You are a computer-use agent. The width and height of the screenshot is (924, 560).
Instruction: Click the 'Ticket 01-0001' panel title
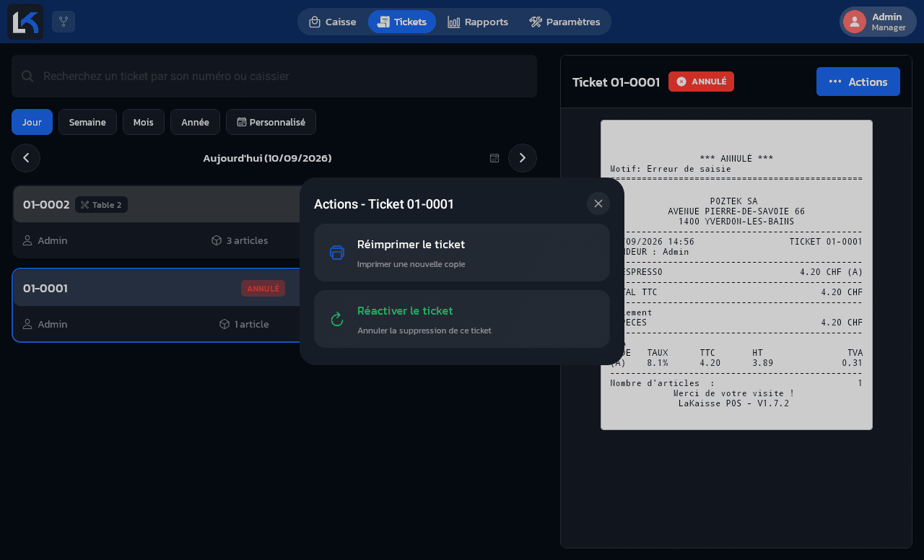[x=616, y=82]
